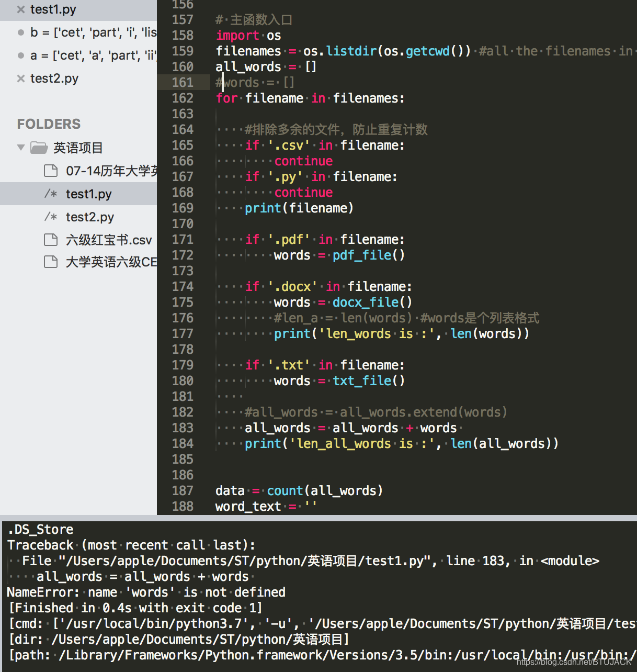Click '[dir:' console output line

pos(179,639)
